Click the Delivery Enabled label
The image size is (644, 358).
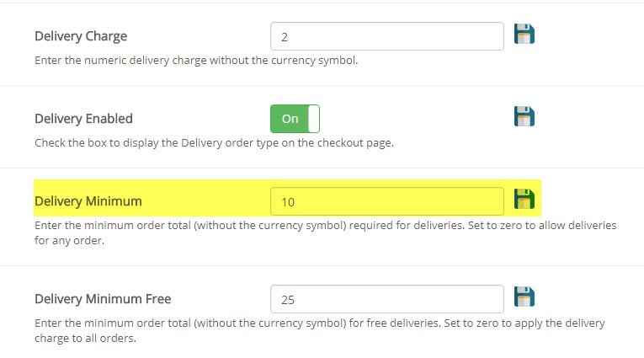(x=83, y=119)
